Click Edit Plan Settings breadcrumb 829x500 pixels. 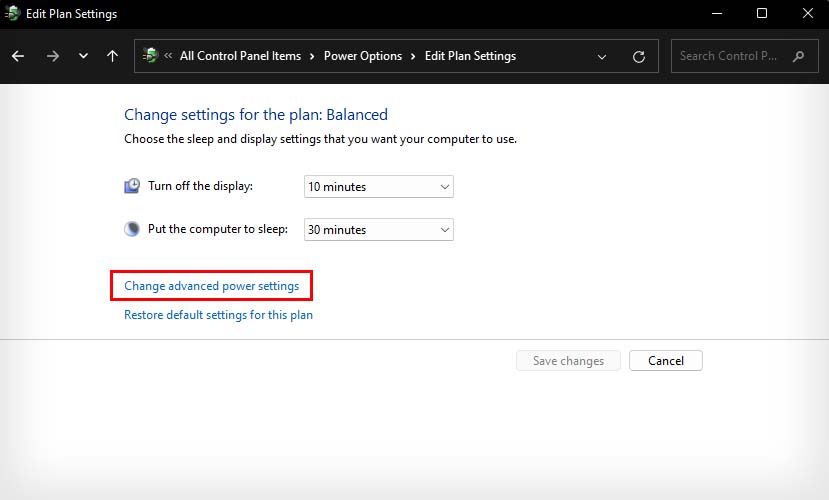click(471, 56)
